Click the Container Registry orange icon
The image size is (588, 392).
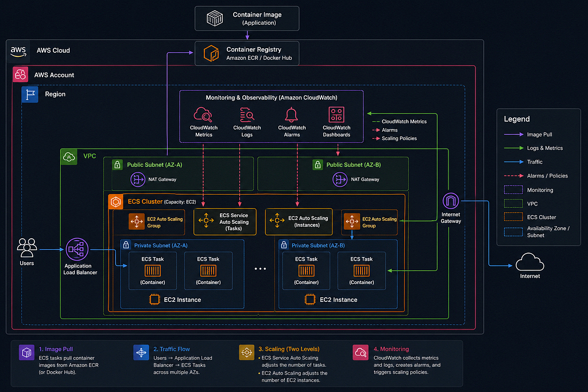(211, 53)
